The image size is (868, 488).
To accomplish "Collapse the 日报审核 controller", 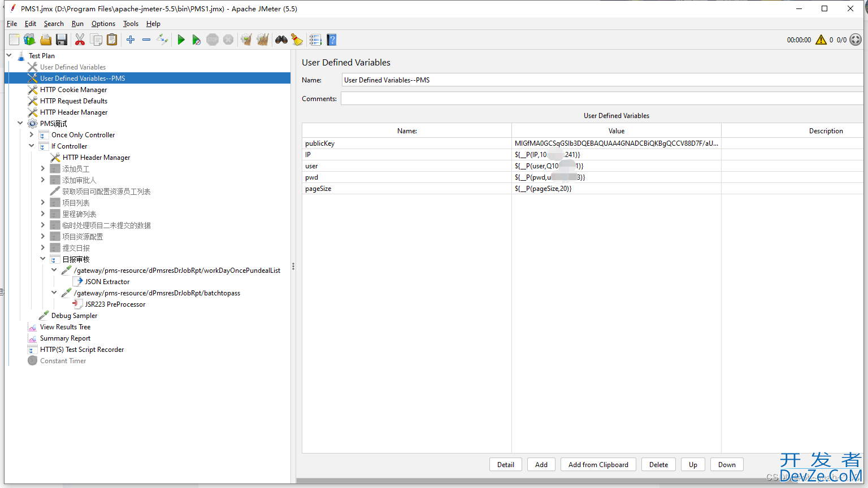I will coord(43,259).
